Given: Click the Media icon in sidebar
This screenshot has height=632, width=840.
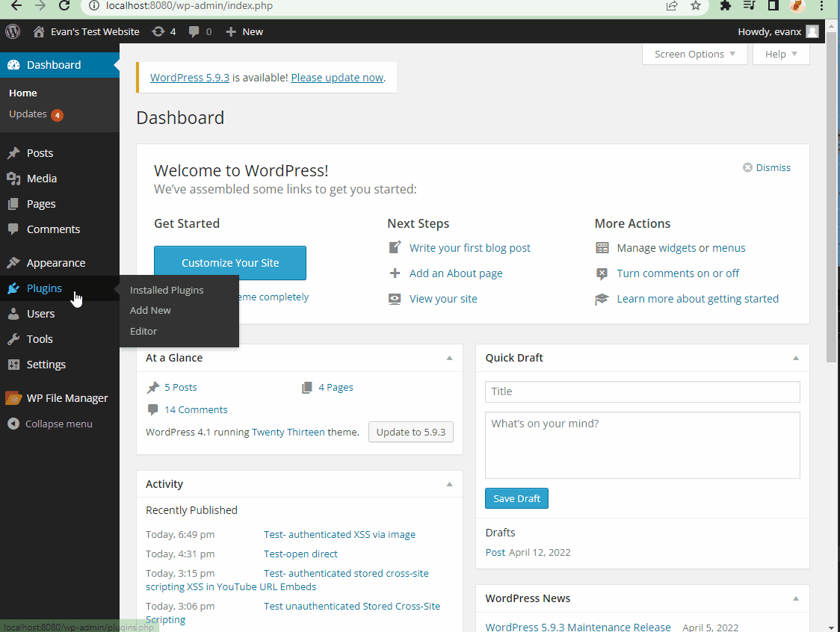Looking at the screenshot, I should (x=13, y=179).
